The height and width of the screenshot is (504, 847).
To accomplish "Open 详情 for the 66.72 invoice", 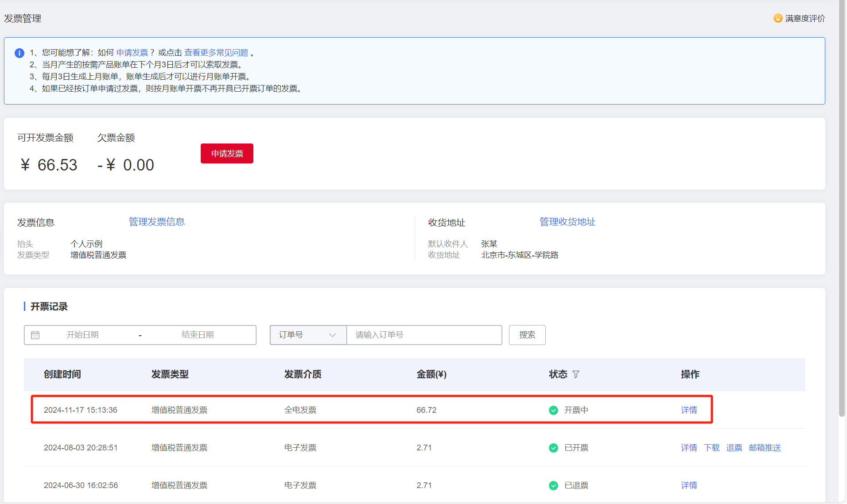I will (689, 410).
